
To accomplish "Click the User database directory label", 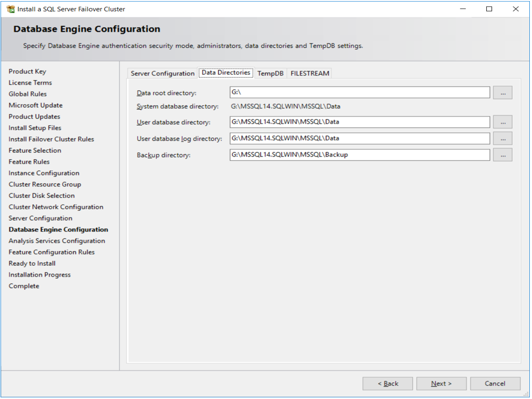I will [x=174, y=122].
